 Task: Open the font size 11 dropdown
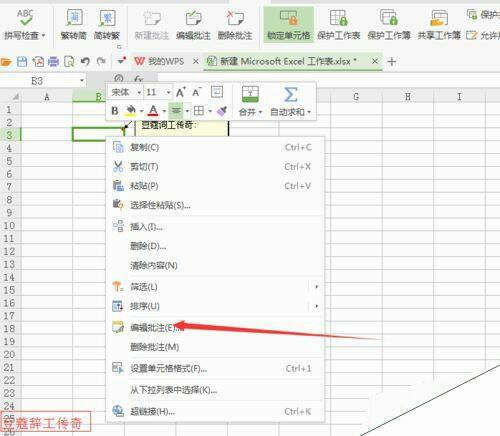tap(168, 92)
